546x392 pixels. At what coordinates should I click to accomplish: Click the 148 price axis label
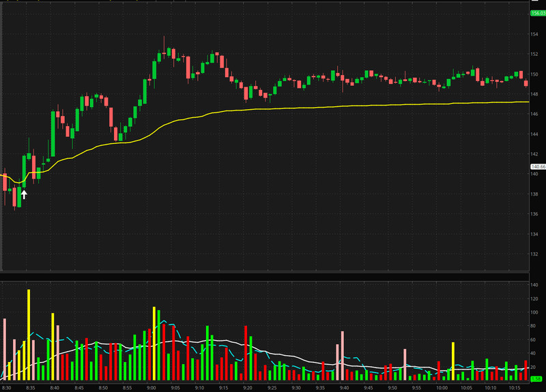(534, 94)
